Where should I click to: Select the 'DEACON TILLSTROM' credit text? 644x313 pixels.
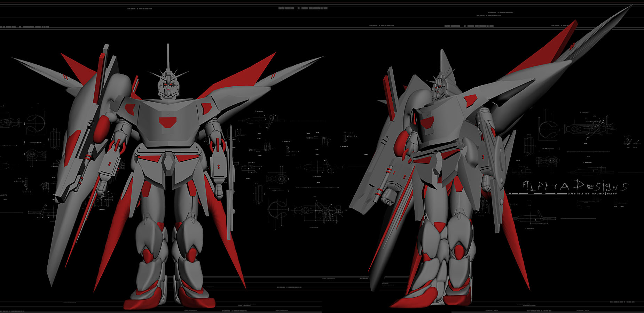tap(579, 194)
